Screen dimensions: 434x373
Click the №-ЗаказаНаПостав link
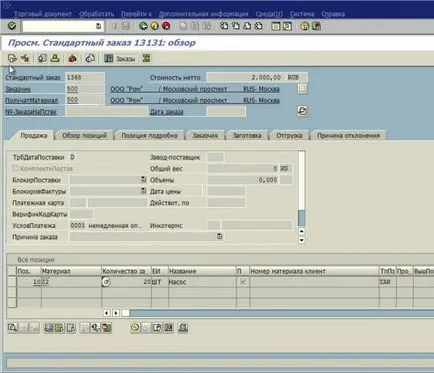31,112
